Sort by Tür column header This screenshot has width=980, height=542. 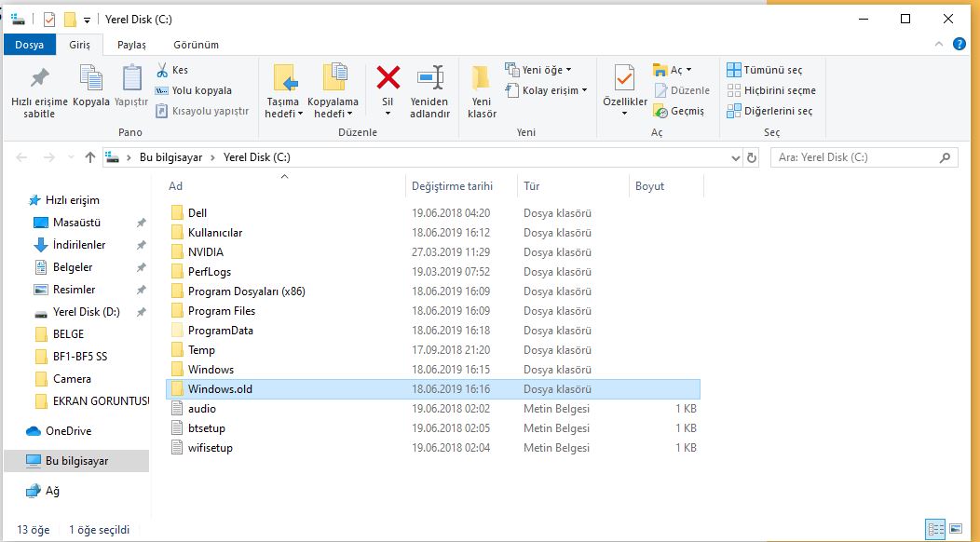[573, 186]
